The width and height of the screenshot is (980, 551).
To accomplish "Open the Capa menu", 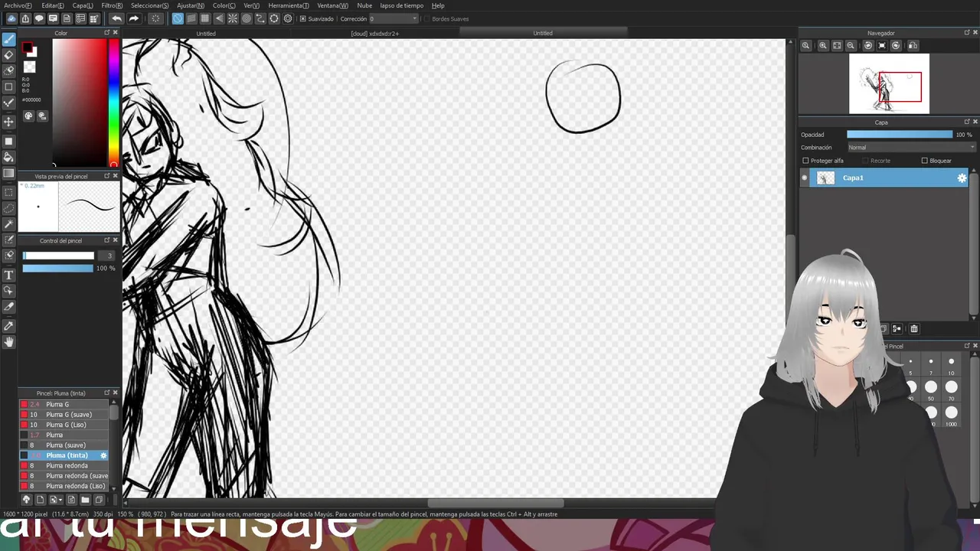I will pyautogui.click(x=83, y=5).
